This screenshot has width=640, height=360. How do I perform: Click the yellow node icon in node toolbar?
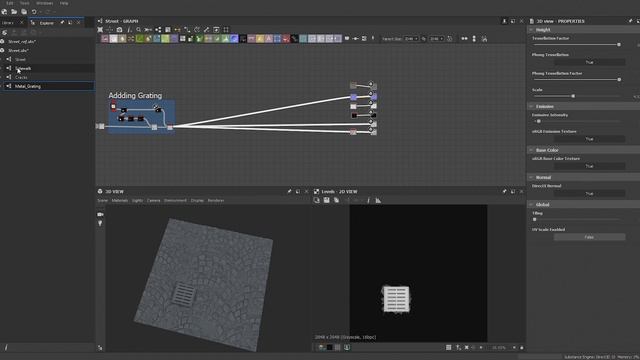260,39
